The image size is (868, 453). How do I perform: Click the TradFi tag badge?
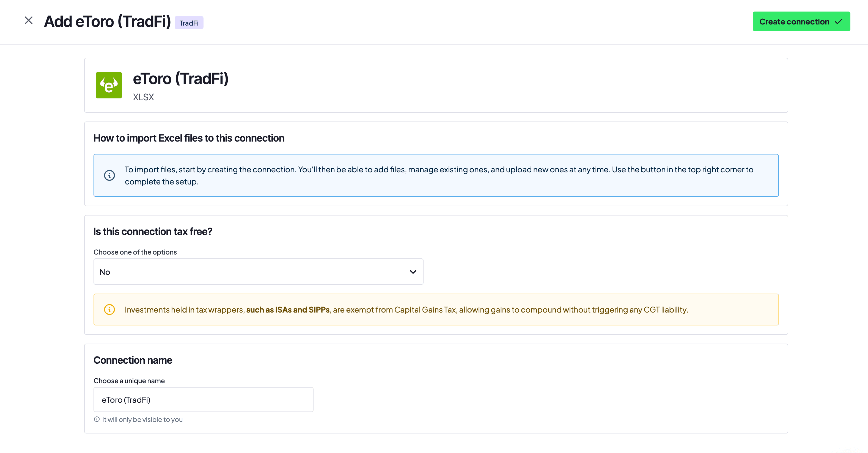[189, 23]
